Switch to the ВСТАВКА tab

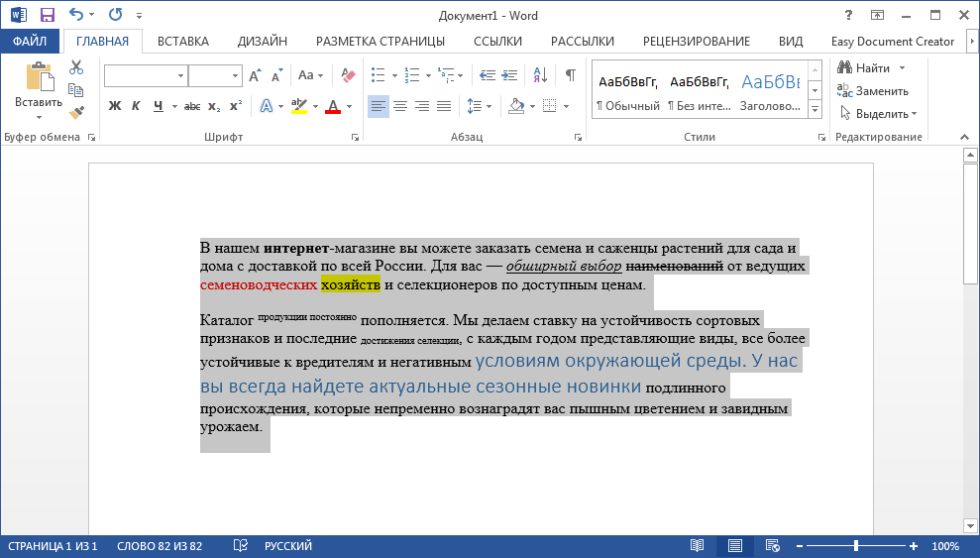[182, 42]
